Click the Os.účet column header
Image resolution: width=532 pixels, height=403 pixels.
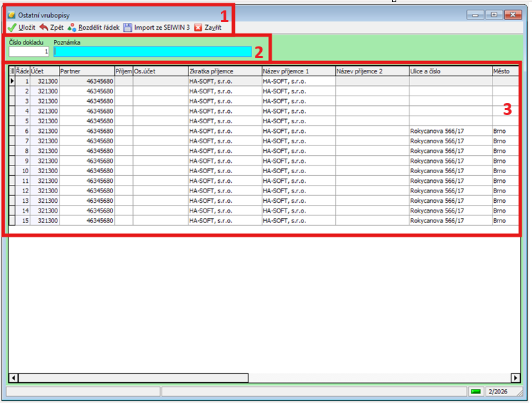click(161, 71)
